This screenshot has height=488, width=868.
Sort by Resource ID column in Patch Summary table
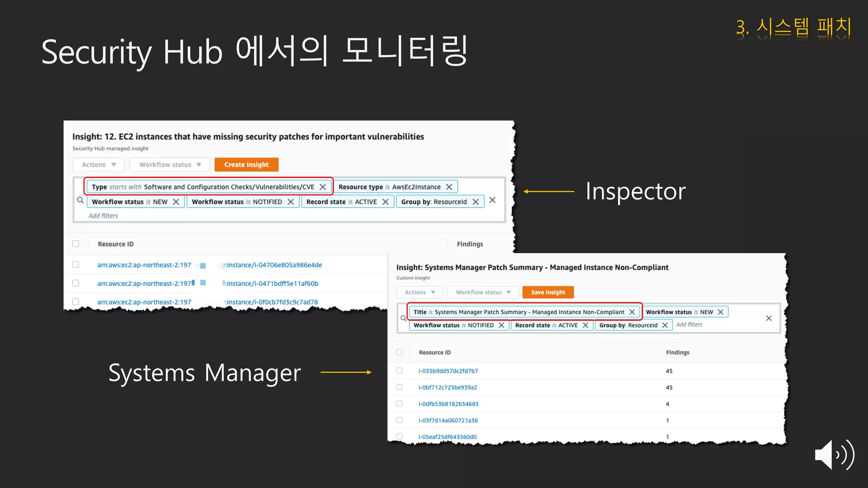click(x=435, y=352)
